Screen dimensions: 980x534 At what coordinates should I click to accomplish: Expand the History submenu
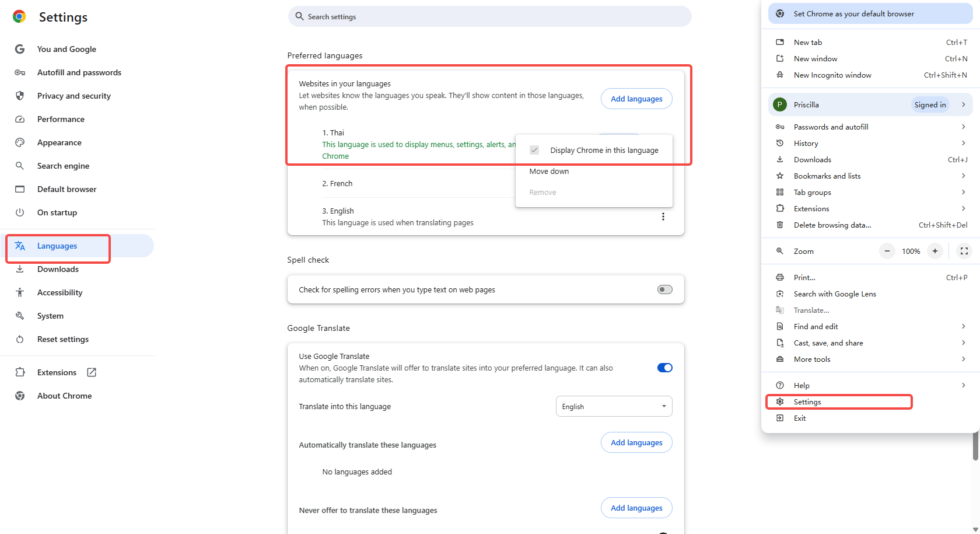805,143
